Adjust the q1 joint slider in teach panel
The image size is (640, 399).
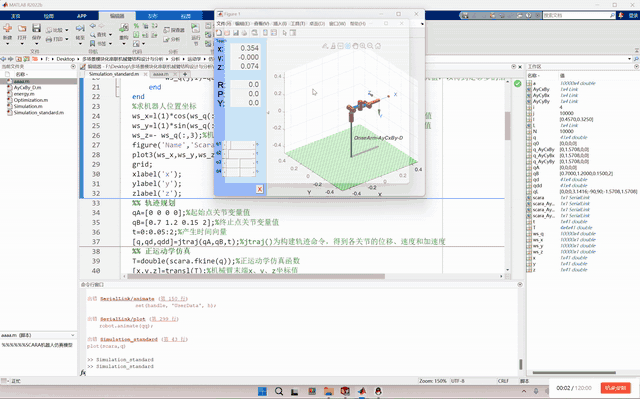coord(240,145)
